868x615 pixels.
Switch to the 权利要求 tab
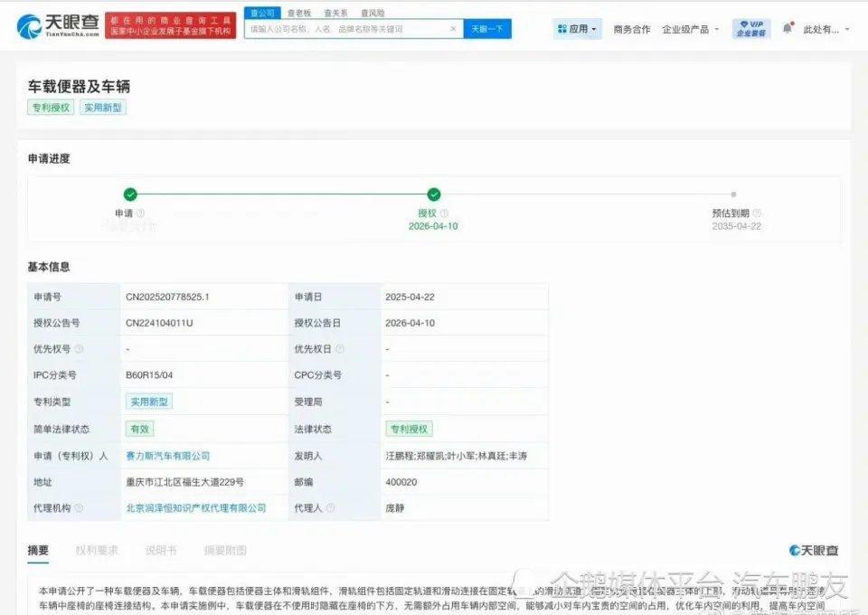[x=97, y=550]
